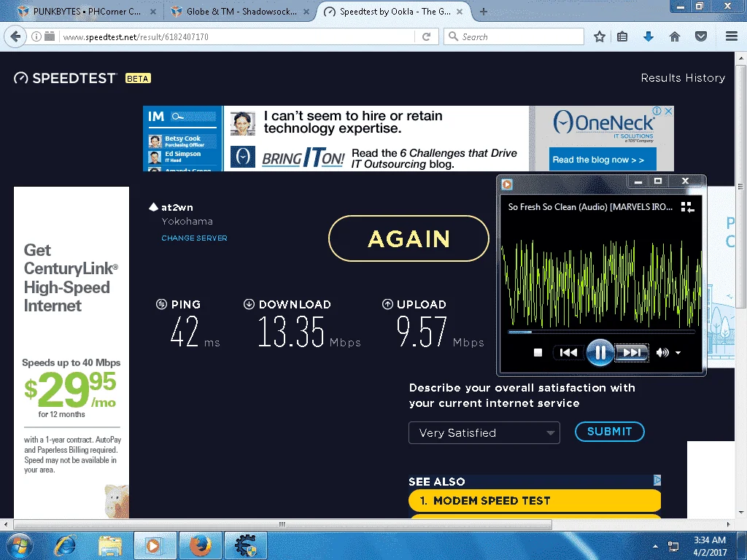Screen dimensions: 747x560
Task: Open the Firefox hamburger menu
Action: click(732, 36)
